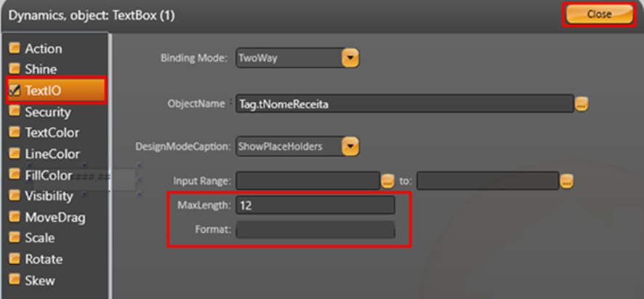Toggle the TextColor checkbox icon
The width and height of the screenshot is (644, 299).
14,133
